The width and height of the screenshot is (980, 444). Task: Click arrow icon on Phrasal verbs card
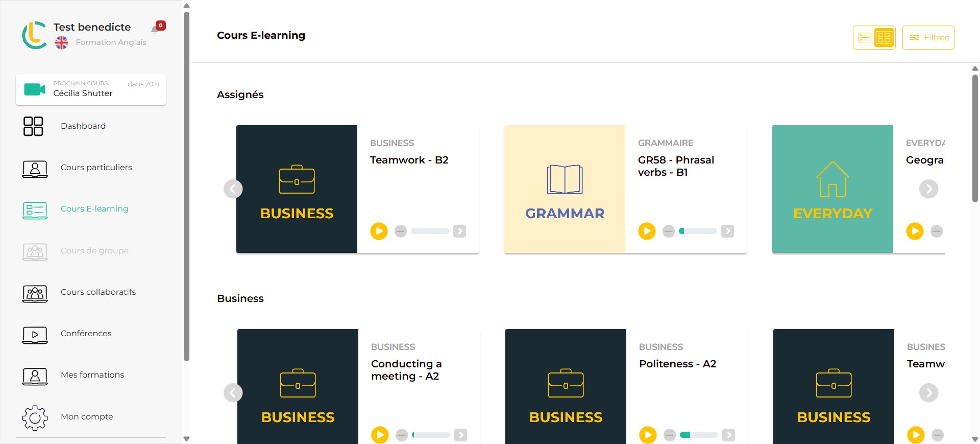728,231
